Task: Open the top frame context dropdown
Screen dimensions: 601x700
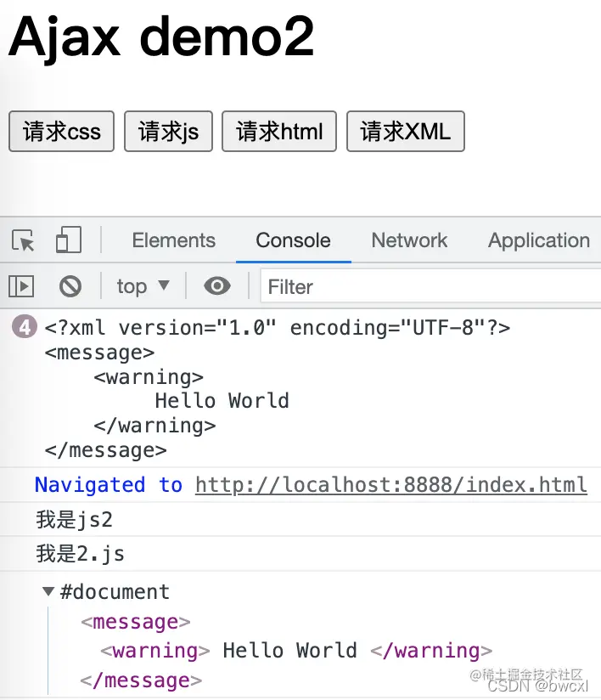Action: 143,286
